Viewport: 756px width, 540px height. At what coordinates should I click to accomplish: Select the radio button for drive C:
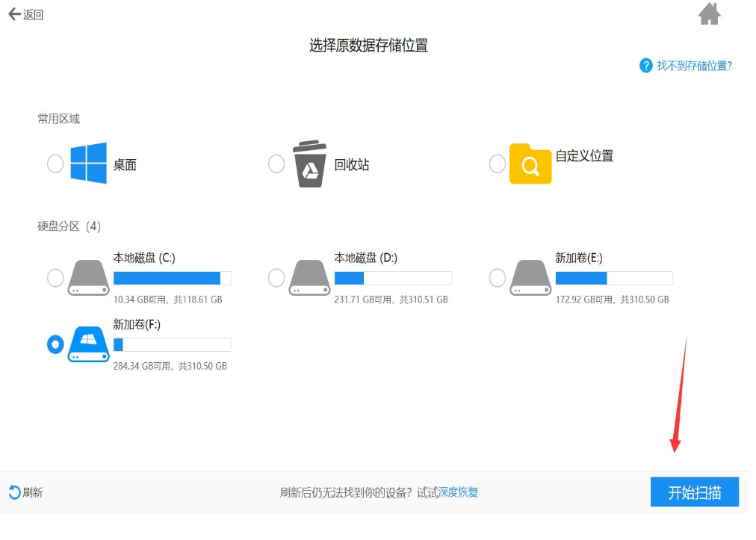point(55,278)
